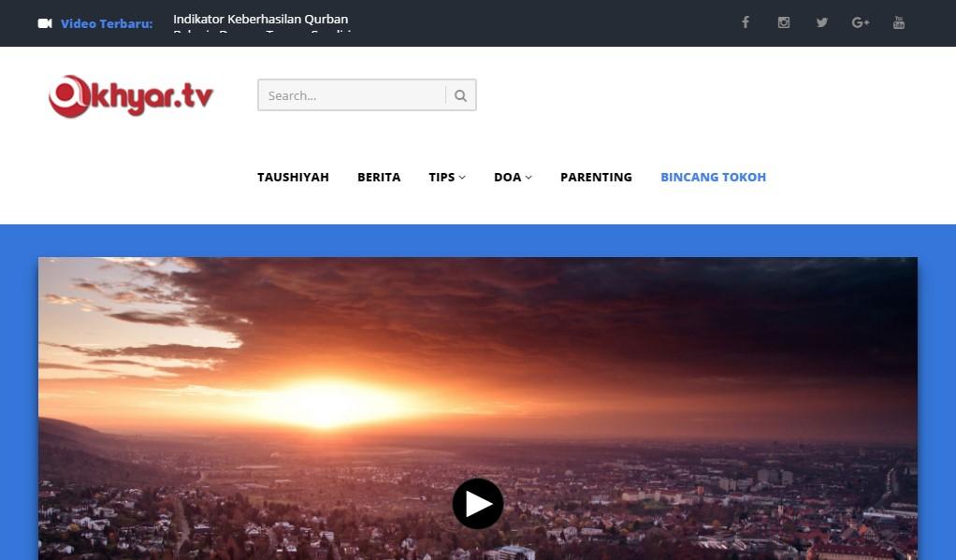Open the Indikator Keberhasilan Qurban headline

point(260,19)
